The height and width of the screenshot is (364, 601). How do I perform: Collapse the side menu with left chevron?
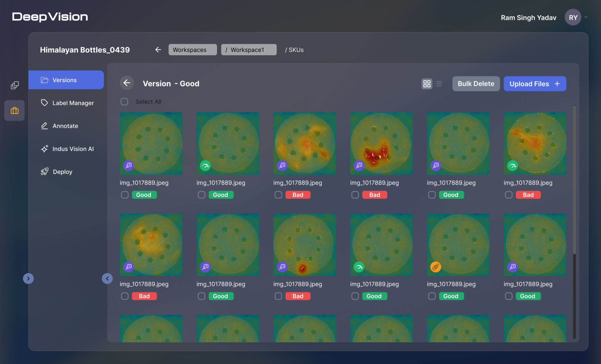[107, 278]
